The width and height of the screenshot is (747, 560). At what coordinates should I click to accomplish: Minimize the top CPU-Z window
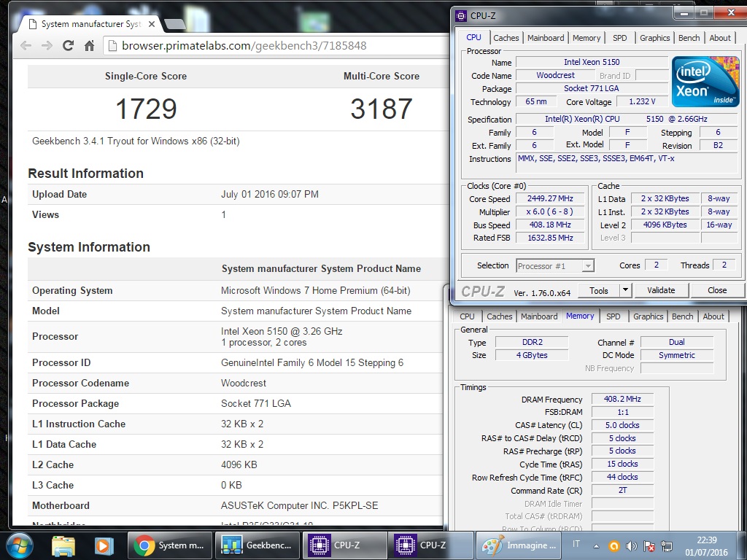point(684,14)
